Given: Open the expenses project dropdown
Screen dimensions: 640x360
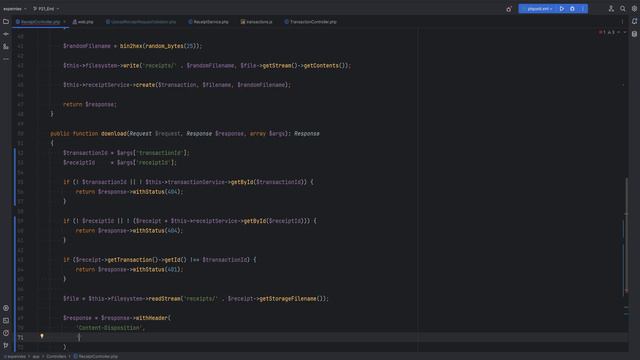Looking at the screenshot, I should tap(15, 9).
